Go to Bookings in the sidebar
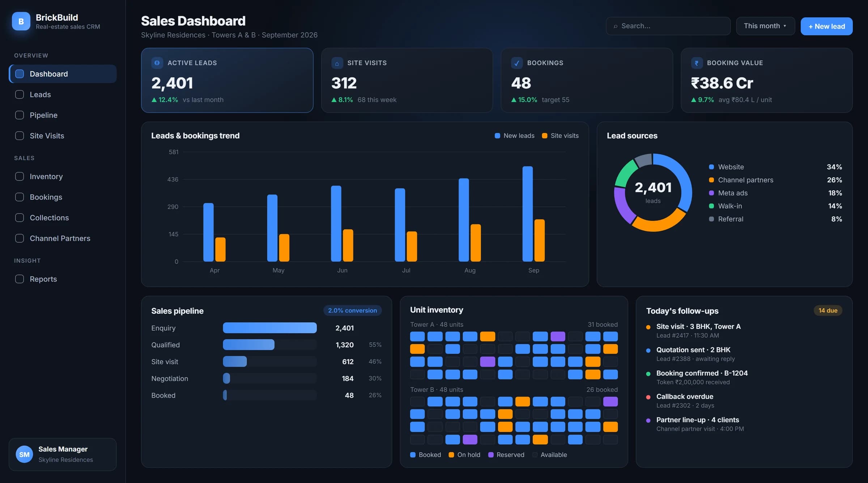 (x=63, y=197)
